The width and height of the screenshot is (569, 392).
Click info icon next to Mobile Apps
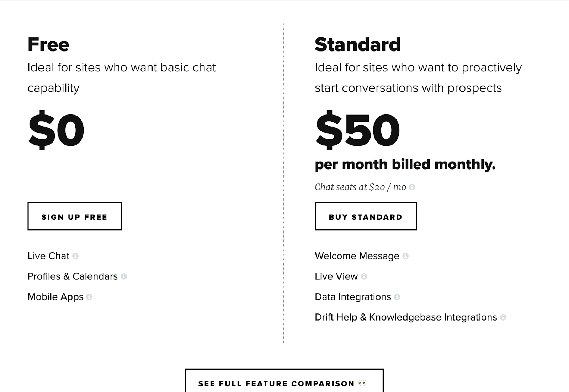[x=89, y=297]
